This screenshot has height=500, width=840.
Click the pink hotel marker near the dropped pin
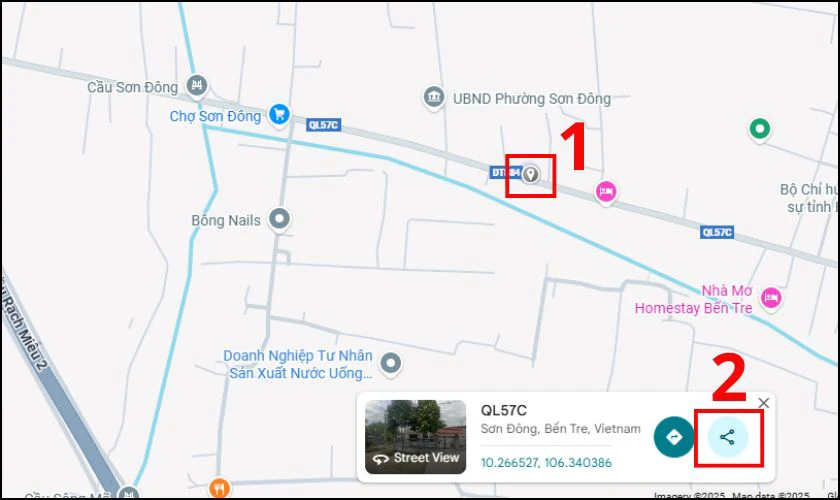tap(606, 191)
